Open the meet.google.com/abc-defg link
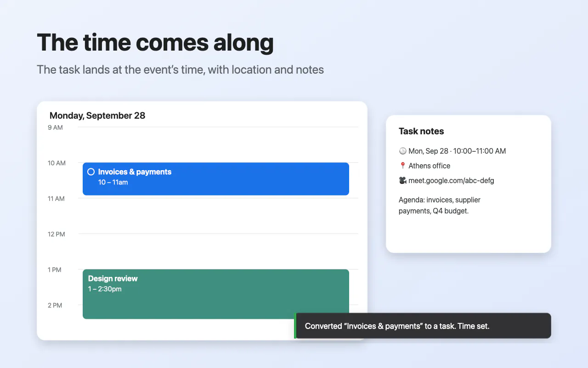The width and height of the screenshot is (588, 368). (x=451, y=180)
